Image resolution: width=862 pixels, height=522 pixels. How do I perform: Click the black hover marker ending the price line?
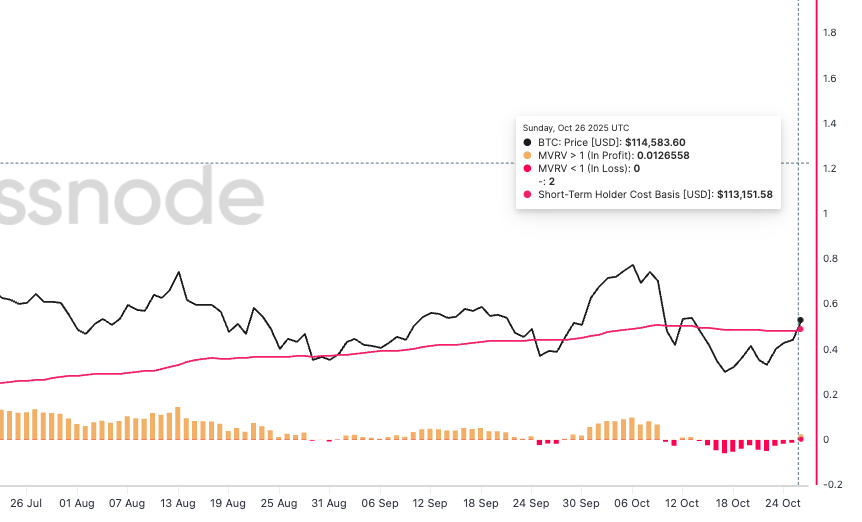[x=800, y=320]
